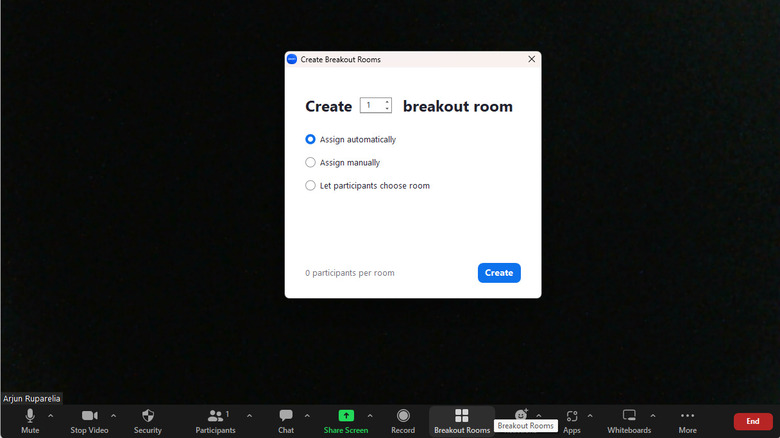Expand share options arrow beside Share Screen

pyautogui.click(x=370, y=416)
